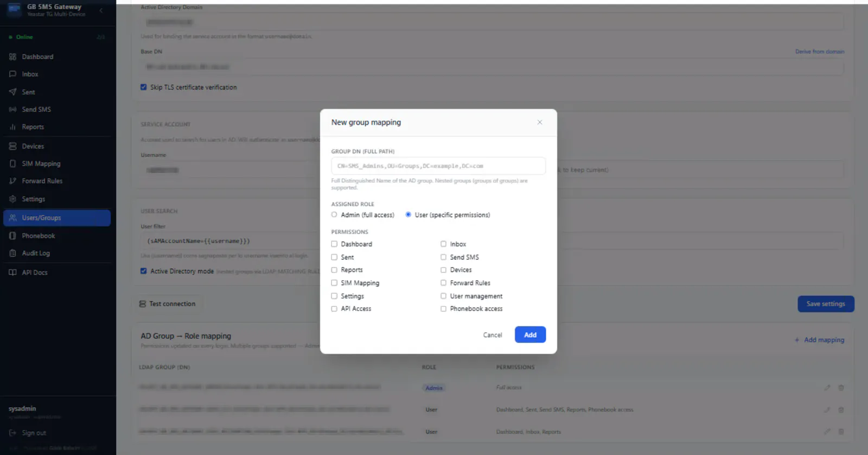
Task: Toggle Active Directory mode checkbox
Action: pyautogui.click(x=144, y=271)
